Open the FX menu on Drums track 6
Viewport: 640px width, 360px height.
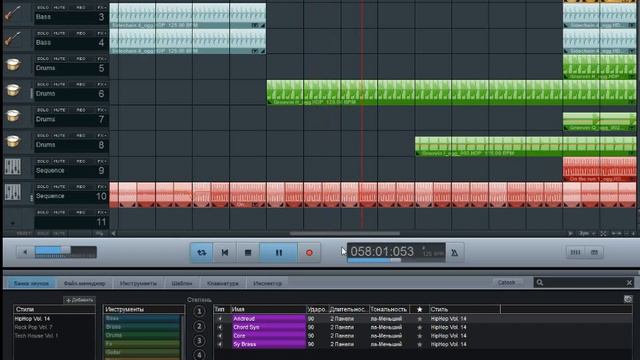pyautogui.click(x=102, y=84)
